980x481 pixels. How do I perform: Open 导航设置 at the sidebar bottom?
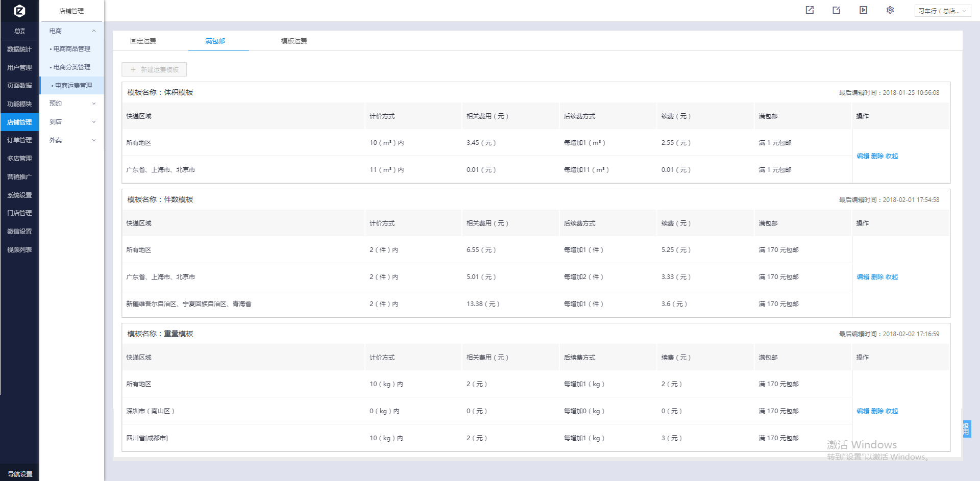(19, 474)
